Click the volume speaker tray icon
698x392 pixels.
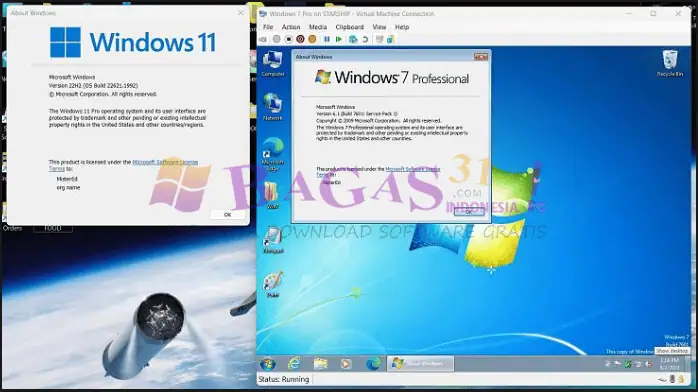click(648, 364)
